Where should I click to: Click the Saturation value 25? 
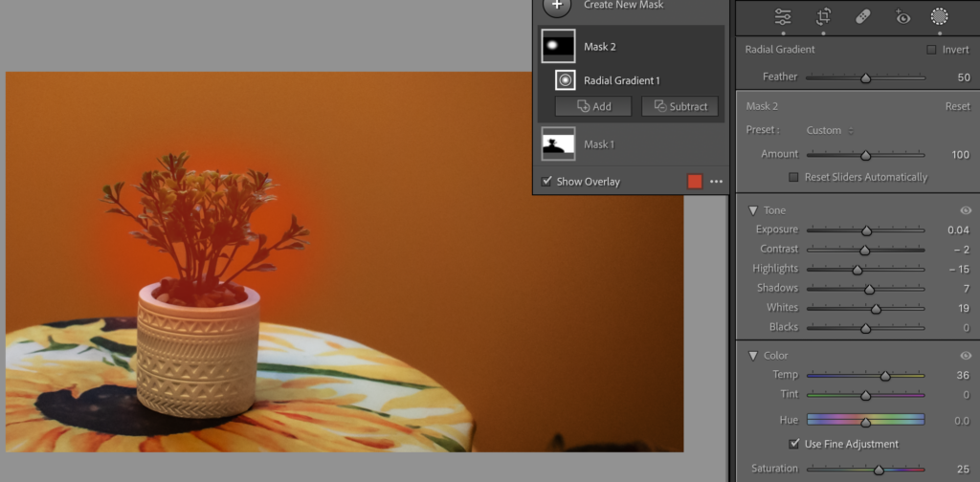963,469
